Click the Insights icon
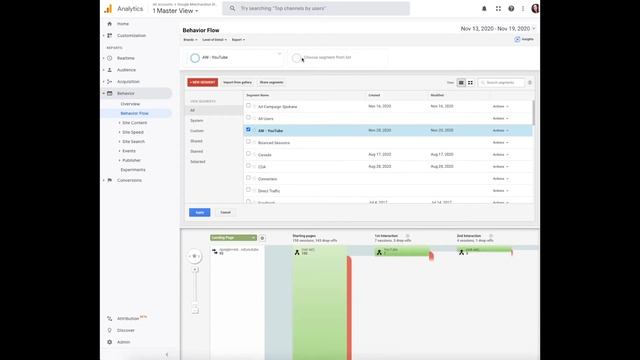 517,39
